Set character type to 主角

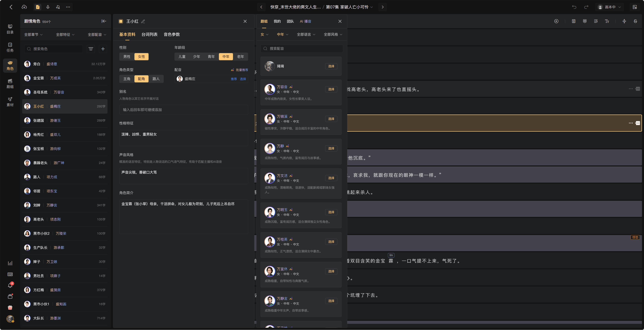point(127,79)
